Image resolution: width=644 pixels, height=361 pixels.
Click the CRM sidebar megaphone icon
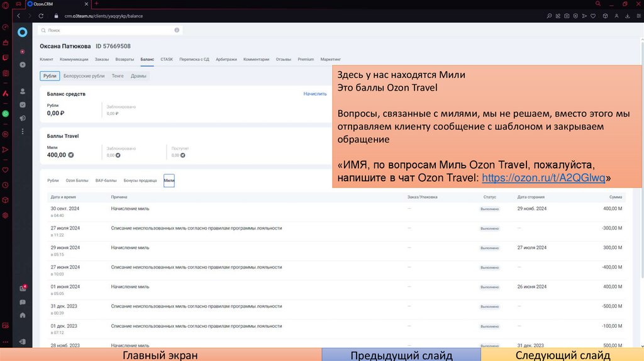[x=23, y=118]
